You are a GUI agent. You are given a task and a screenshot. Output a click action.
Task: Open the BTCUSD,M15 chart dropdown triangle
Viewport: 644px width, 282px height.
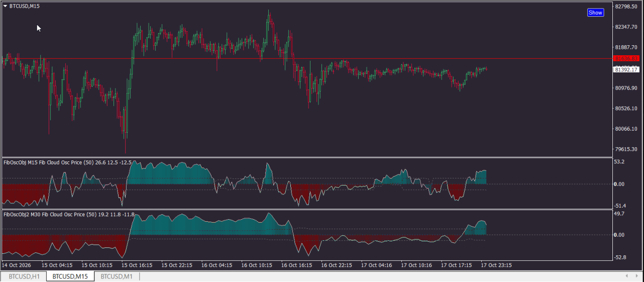coord(6,6)
